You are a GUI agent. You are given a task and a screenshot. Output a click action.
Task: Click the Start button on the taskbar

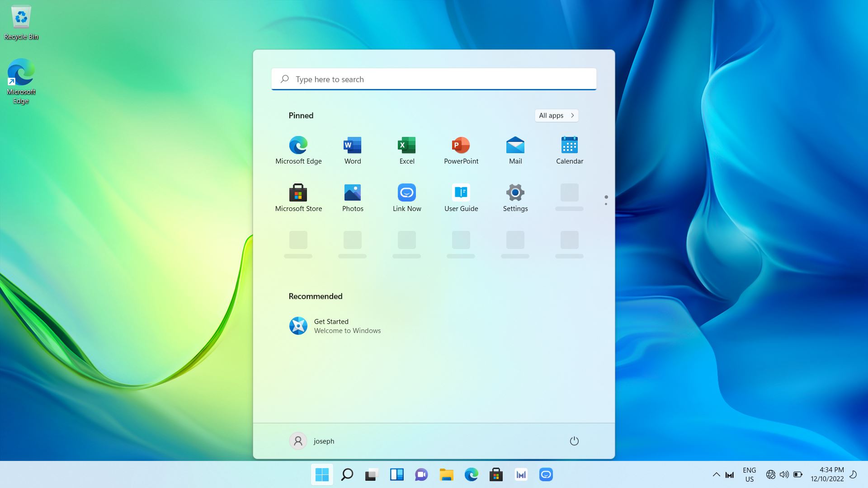pyautogui.click(x=322, y=474)
